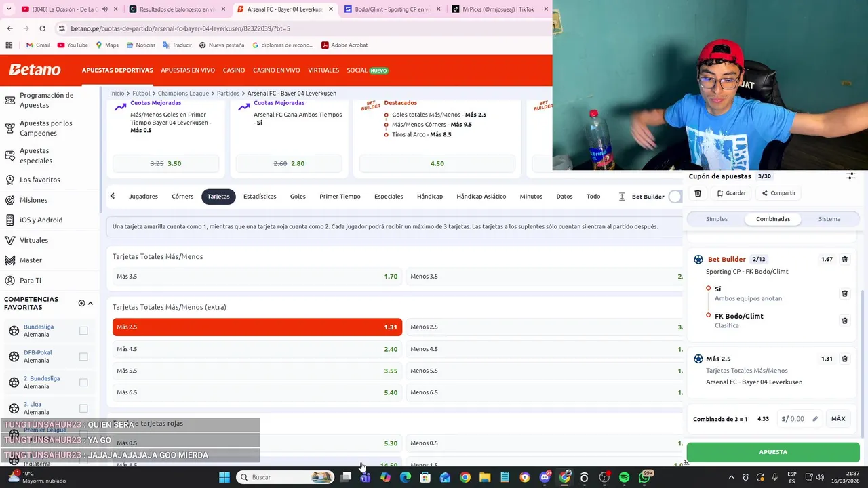The image size is (868, 488).
Task: Remove Bet Builder bet from coupon
Action: [844, 259]
